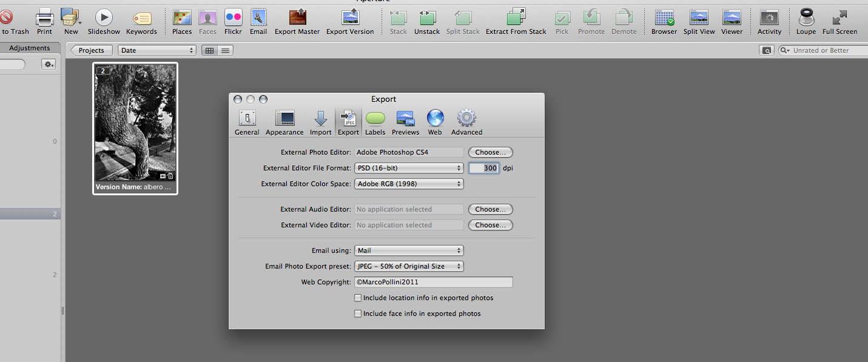Open the Labels preferences tab
This screenshot has height=362, width=868.
[x=375, y=122]
